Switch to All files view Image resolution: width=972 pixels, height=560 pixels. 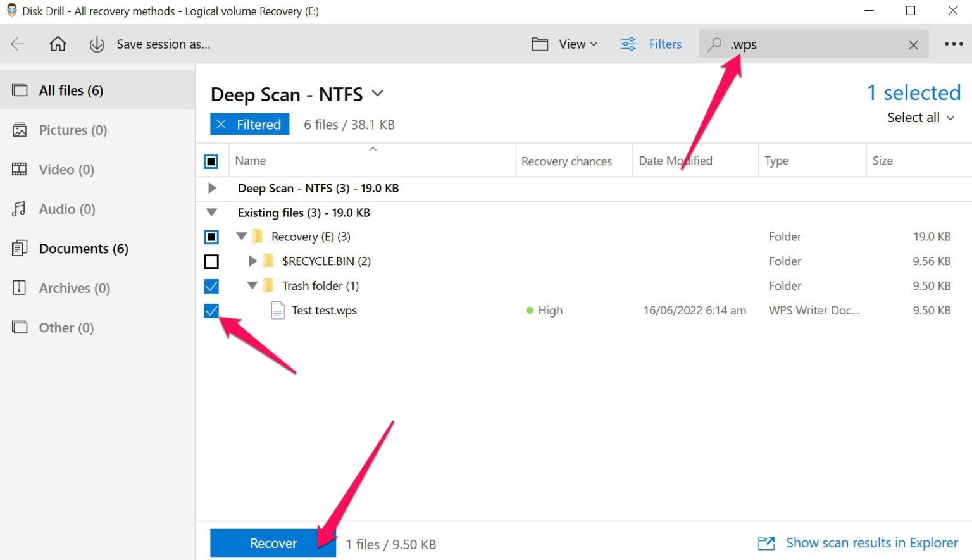(71, 90)
